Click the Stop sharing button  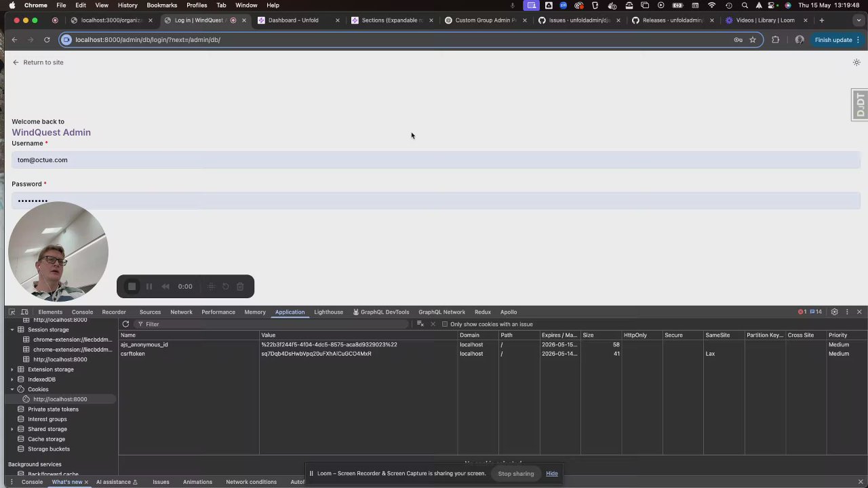(516, 474)
